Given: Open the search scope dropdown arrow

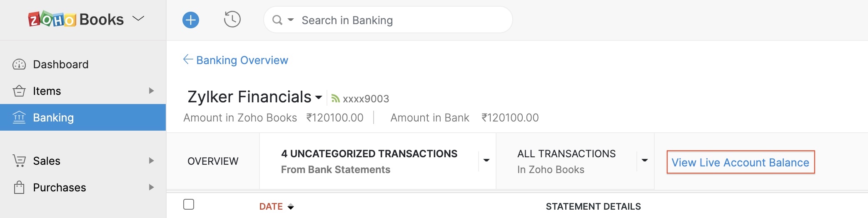Looking at the screenshot, I should [291, 20].
